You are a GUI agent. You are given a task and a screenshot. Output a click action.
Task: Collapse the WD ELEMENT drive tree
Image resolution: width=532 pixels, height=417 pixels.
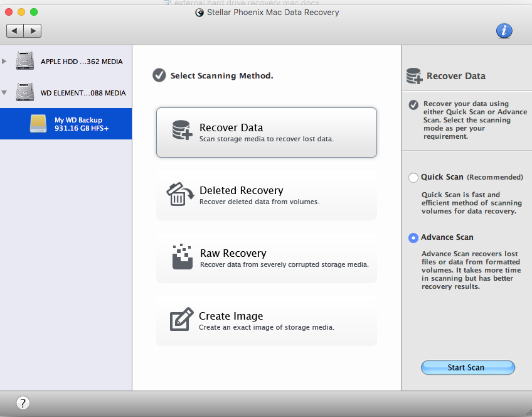5,93
